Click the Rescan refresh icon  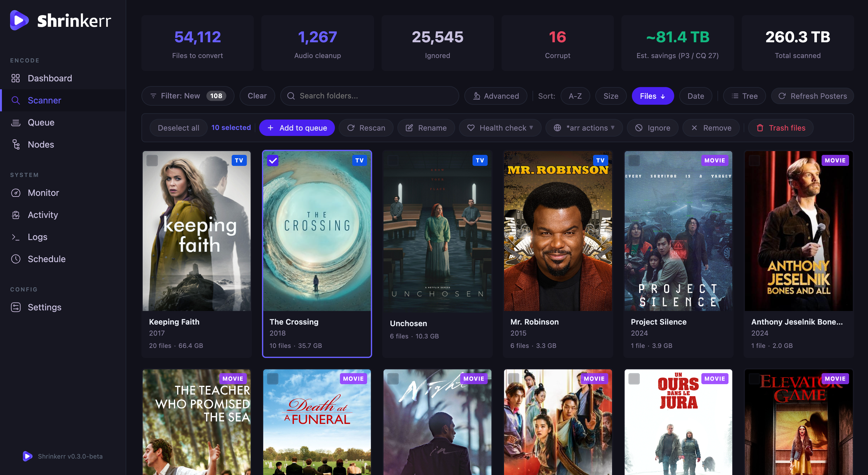tap(351, 128)
